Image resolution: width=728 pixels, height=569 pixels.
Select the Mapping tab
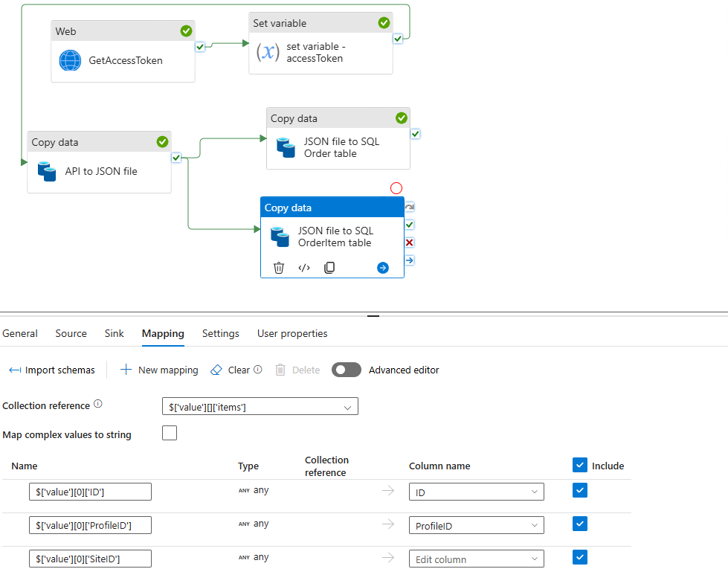(x=163, y=333)
